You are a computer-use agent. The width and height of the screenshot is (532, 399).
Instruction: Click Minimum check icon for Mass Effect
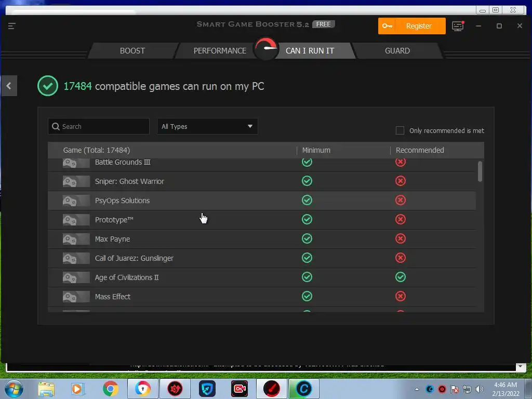coord(307,296)
